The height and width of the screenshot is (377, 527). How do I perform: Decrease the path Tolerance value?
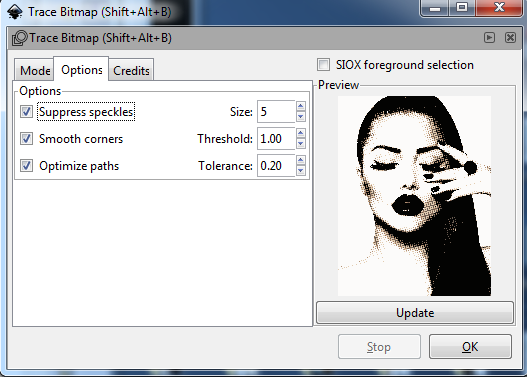click(x=300, y=171)
